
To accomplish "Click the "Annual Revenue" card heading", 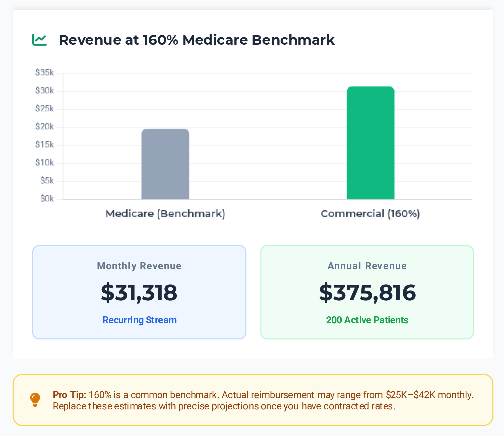I will [x=367, y=266].
